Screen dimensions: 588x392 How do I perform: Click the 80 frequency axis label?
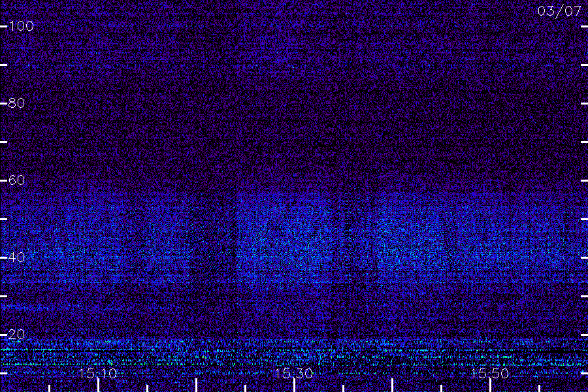point(16,103)
